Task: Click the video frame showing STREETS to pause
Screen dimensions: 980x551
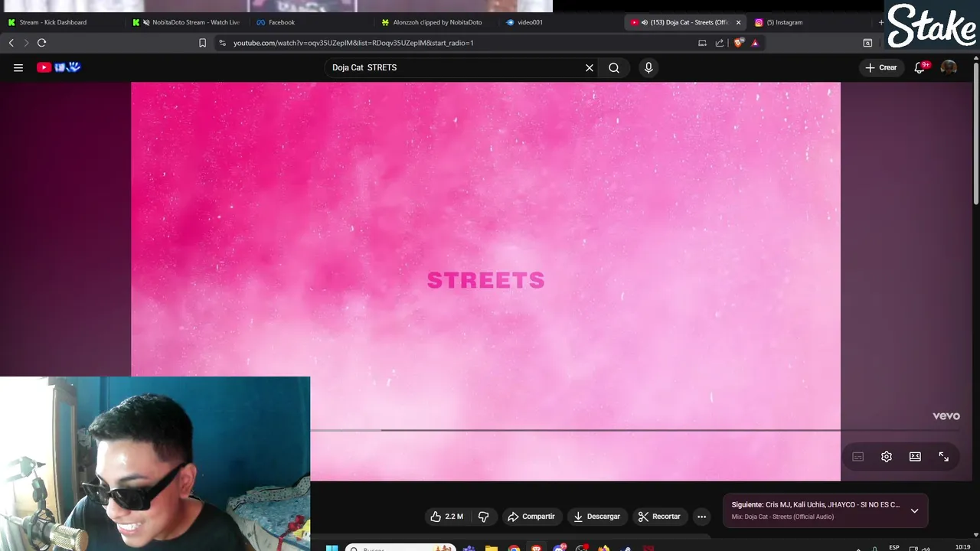Action: (x=485, y=280)
